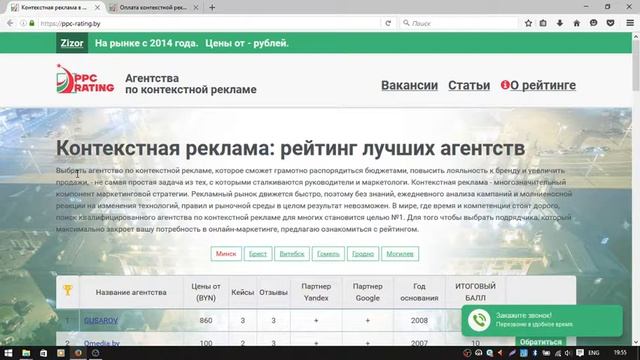Screen dimensions: 640x360
Task: Switch input language via ENG indicator
Action: pyautogui.click(x=593, y=353)
